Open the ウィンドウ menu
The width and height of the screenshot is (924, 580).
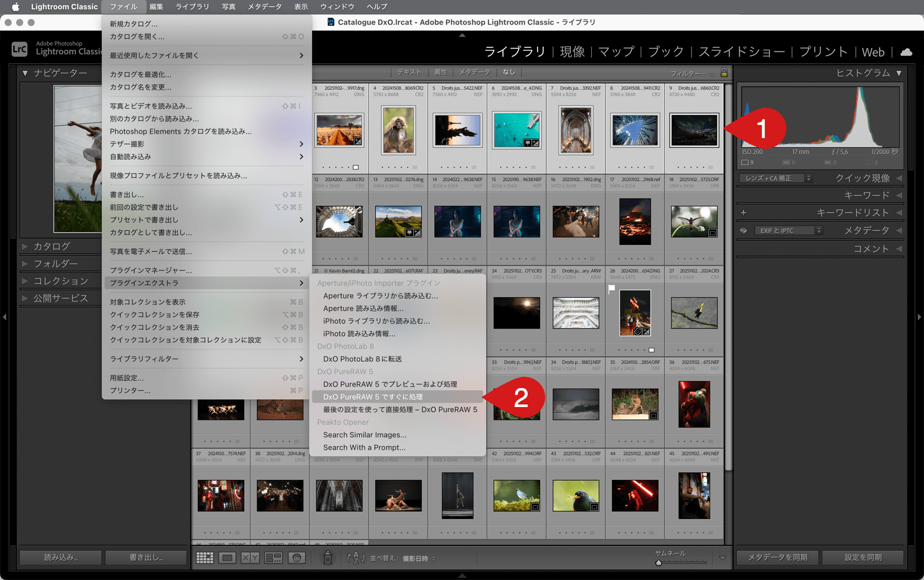pyautogui.click(x=337, y=7)
